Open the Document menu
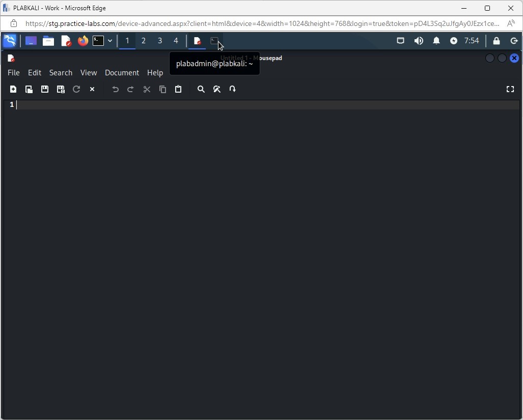This screenshot has width=523, height=420. (122, 73)
